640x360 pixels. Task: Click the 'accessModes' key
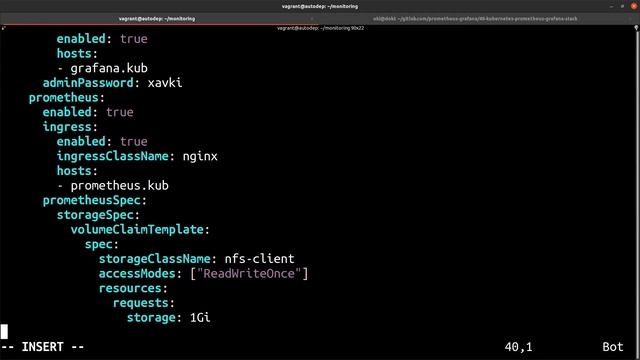pos(137,273)
